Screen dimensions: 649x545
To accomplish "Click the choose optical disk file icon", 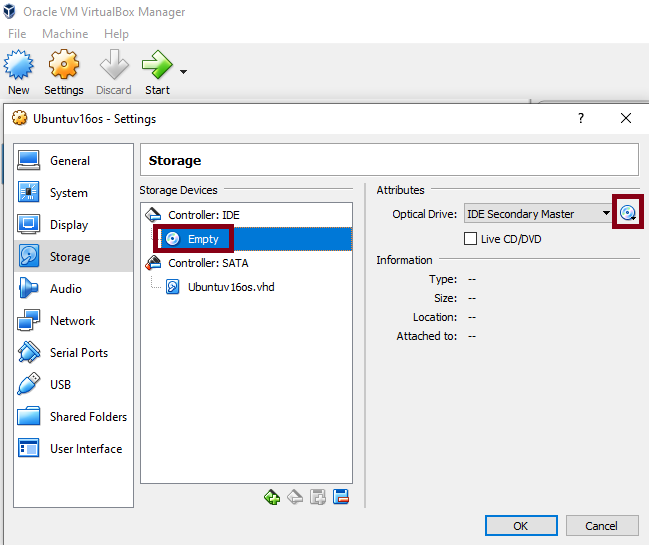I will pyautogui.click(x=627, y=213).
